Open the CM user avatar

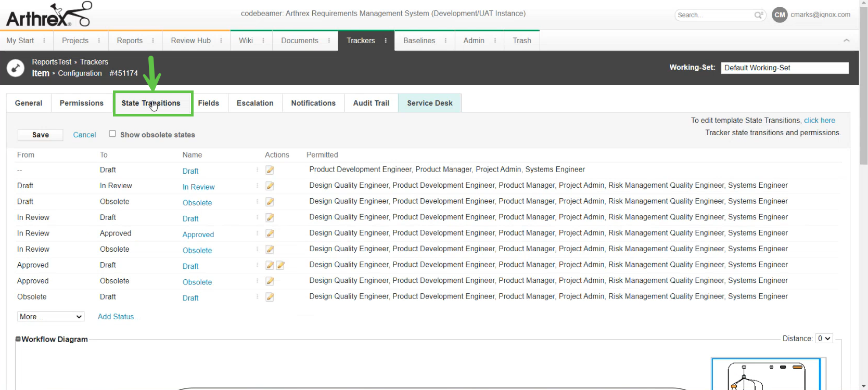(x=780, y=15)
